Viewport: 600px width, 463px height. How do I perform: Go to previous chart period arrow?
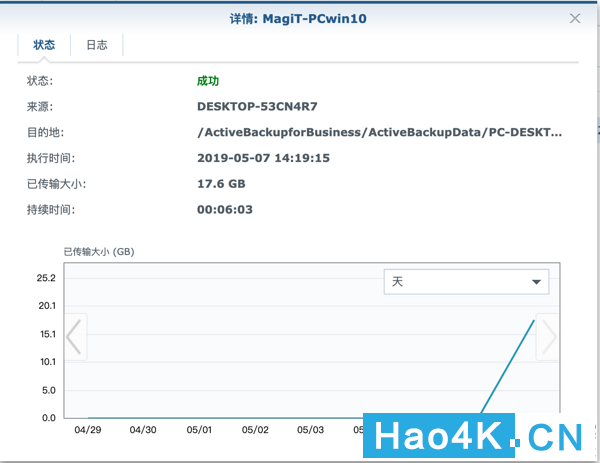click(x=75, y=337)
